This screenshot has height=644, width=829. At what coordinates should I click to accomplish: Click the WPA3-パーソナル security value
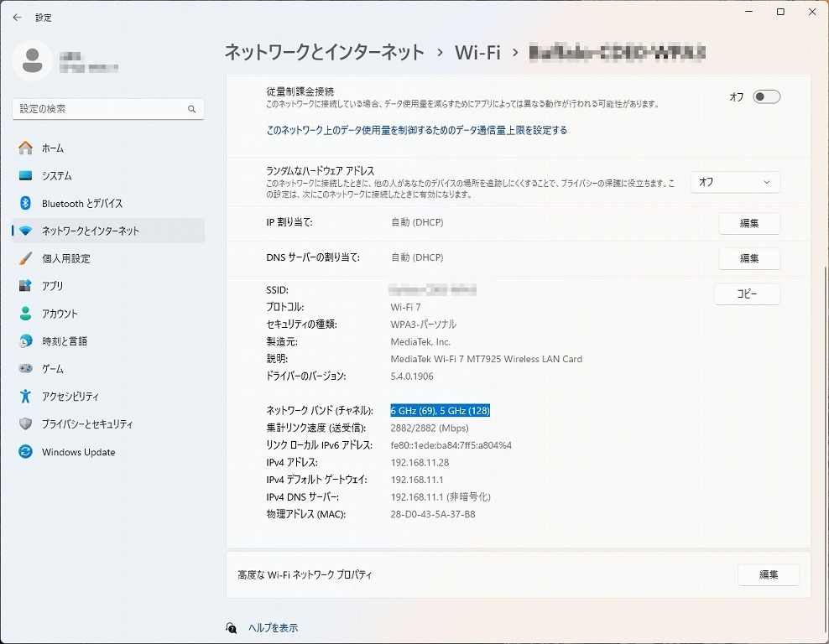click(x=424, y=325)
